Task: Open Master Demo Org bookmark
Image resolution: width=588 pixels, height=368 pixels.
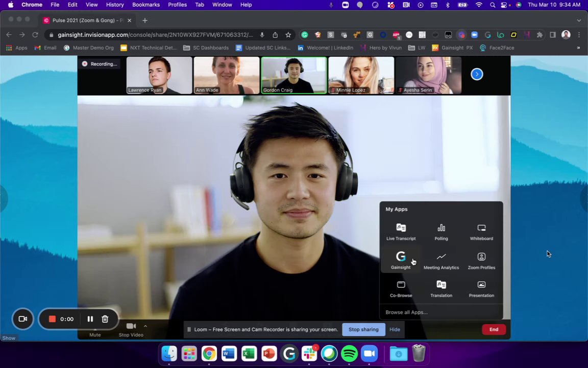Action: click(x=89, y=48)
